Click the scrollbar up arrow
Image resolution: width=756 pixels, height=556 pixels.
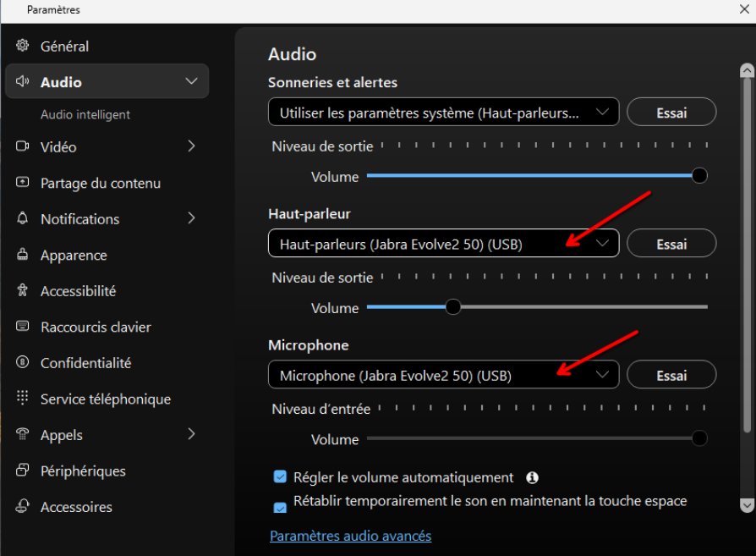coord(747,70)
